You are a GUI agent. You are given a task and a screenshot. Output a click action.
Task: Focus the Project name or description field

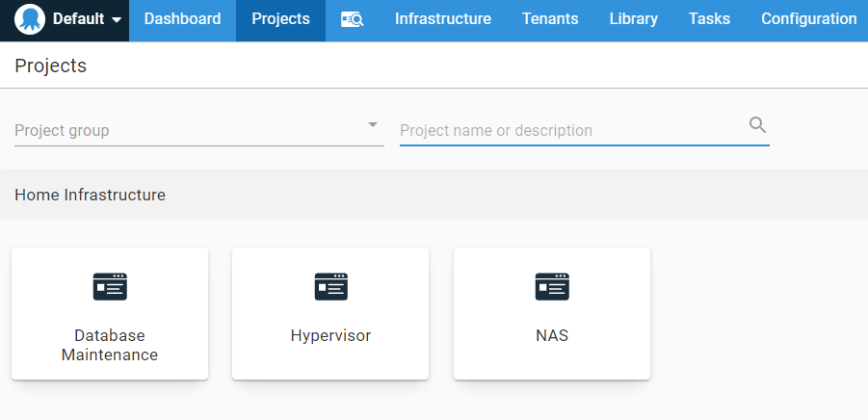(568, 130)
